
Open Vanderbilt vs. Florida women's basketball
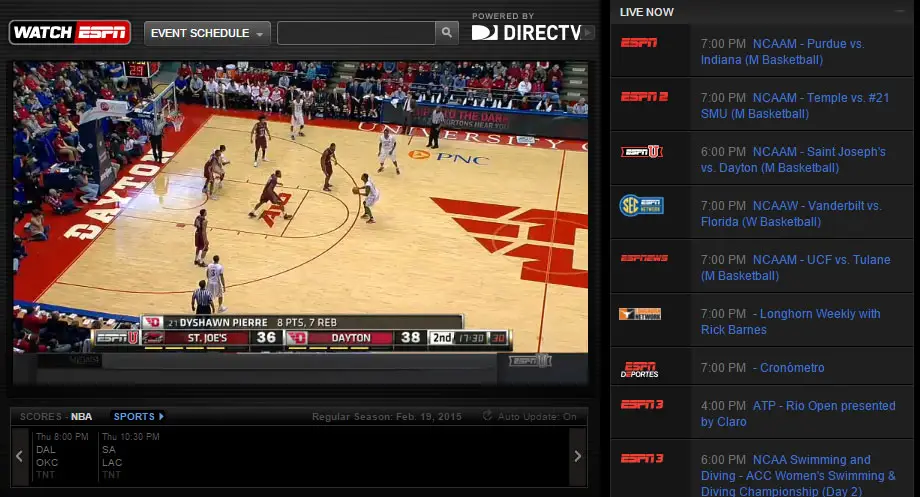click(791, 214)
